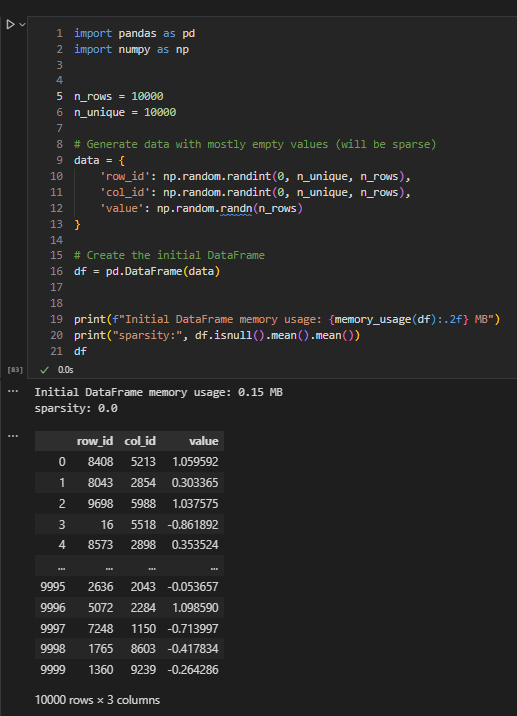517x716 pixels.
Task: Click the underlined randn call in code
Action: 236,209
